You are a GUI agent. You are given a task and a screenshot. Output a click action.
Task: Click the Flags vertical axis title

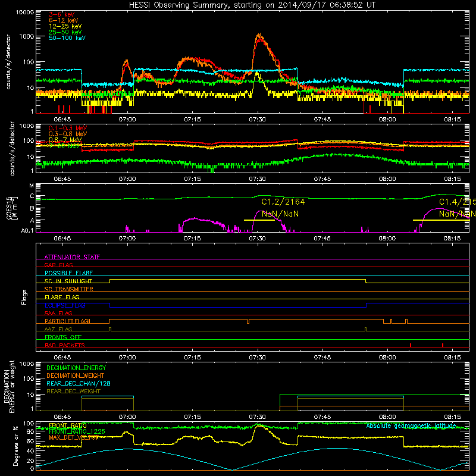(x=24, y=297)
